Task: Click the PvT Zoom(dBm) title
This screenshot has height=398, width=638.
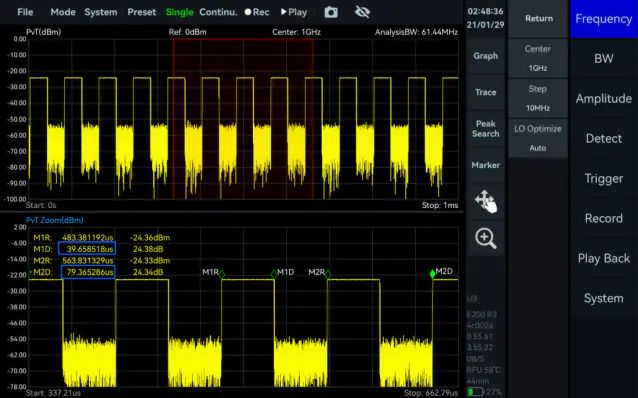Action: [x=55, y=220]
